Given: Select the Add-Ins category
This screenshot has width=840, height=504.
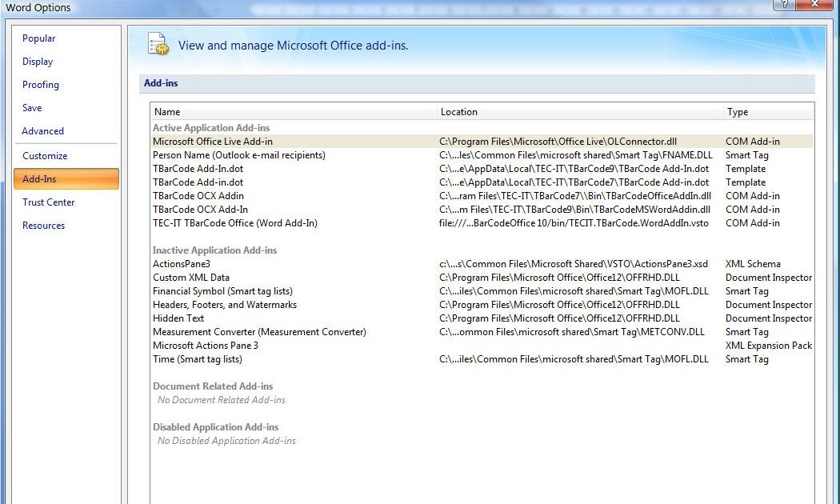Looking at the screenshot, I should [x=66, y=179].
